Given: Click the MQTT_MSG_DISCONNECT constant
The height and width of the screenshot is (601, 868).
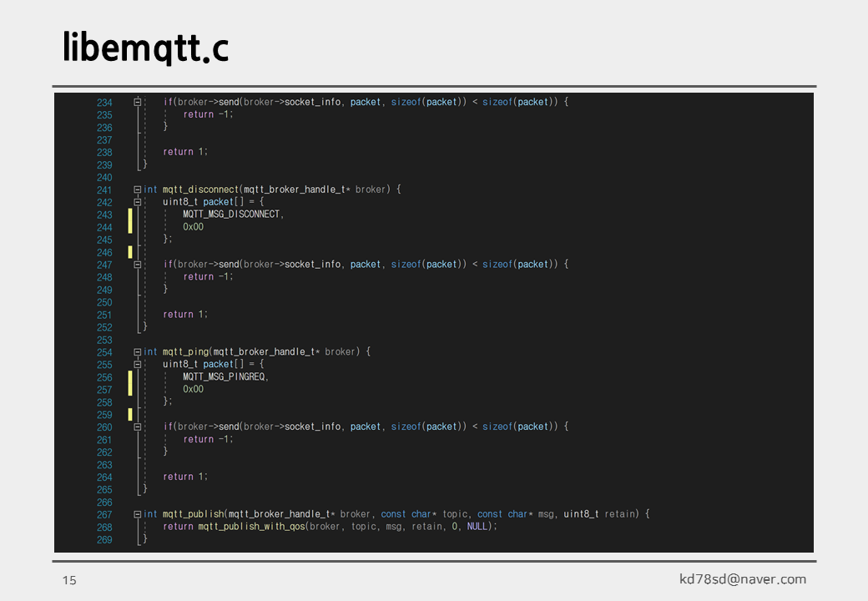Looking at the screenshot, I should 231,215.
